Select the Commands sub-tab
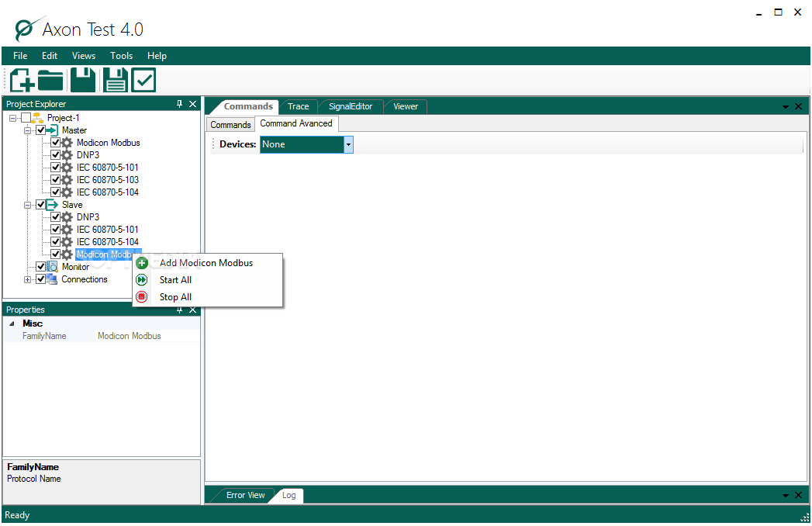Viewport: 812px width, 526px height. pos(230,125)
